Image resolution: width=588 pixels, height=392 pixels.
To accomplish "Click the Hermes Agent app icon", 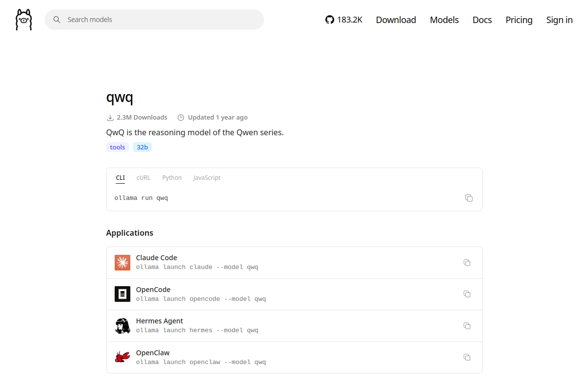I will tap(122, 326).
